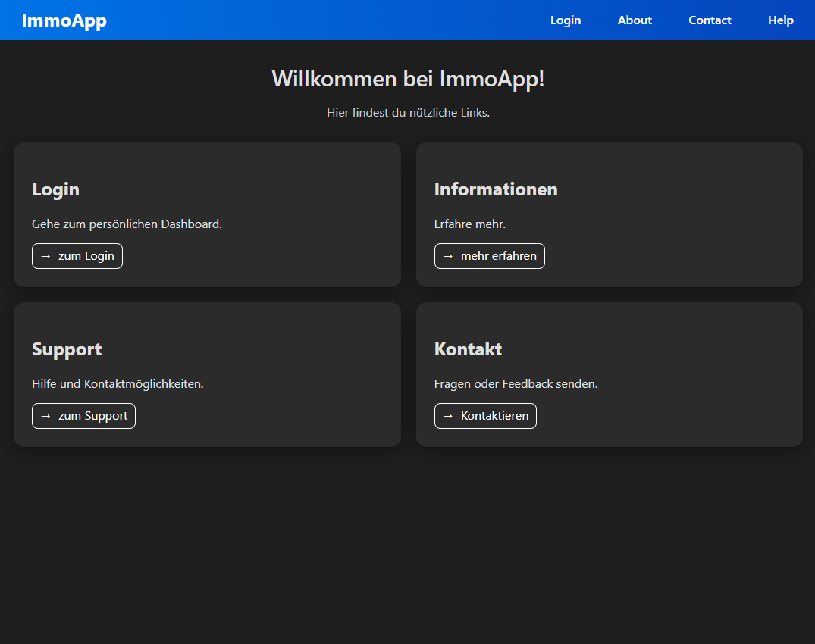Select the Support card heading
The image size is (815, 644).
[x=67, y=349]
